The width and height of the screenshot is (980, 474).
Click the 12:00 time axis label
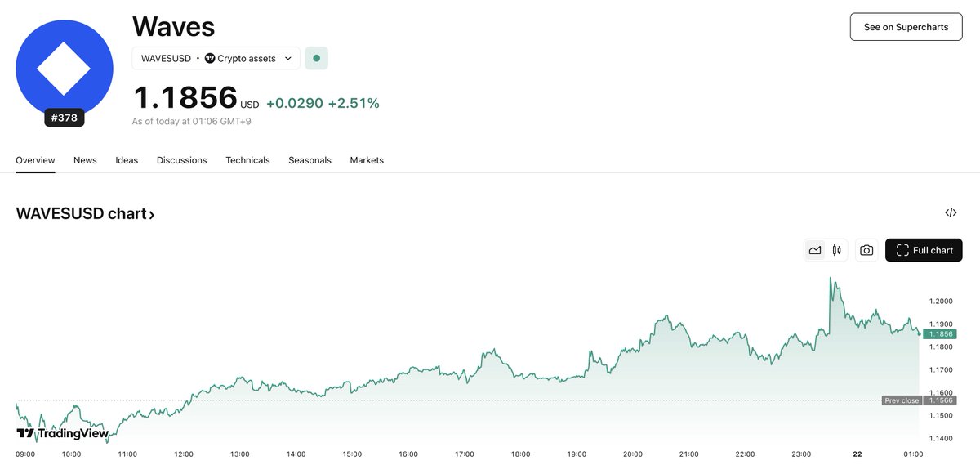click(184, 454)
